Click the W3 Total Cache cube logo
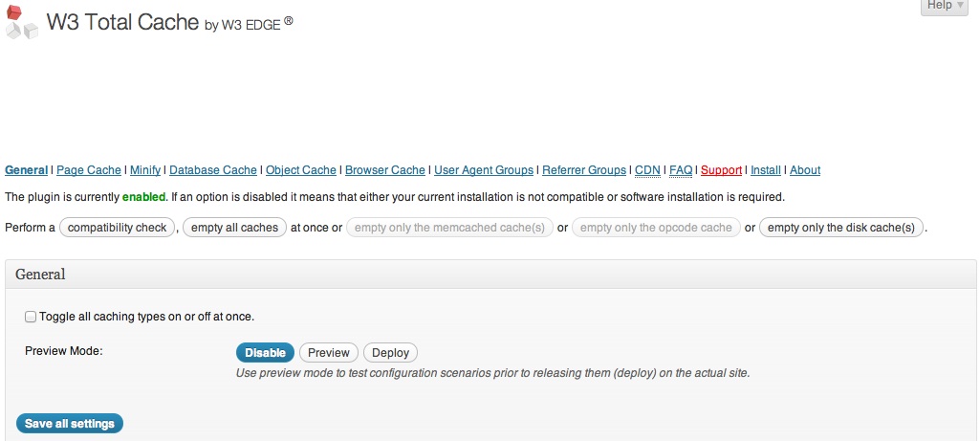 click(x=22, y=22)
